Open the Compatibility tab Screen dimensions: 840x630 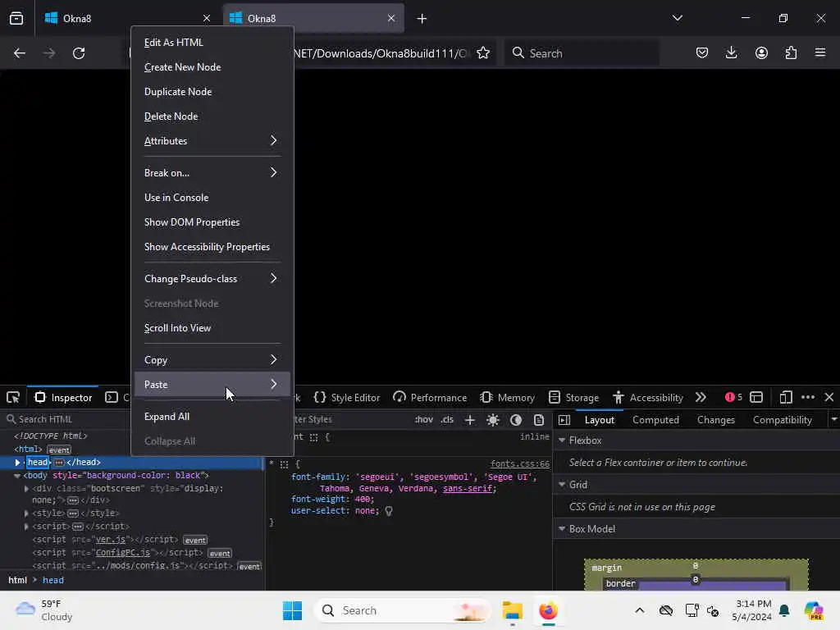tap(782, 420)
